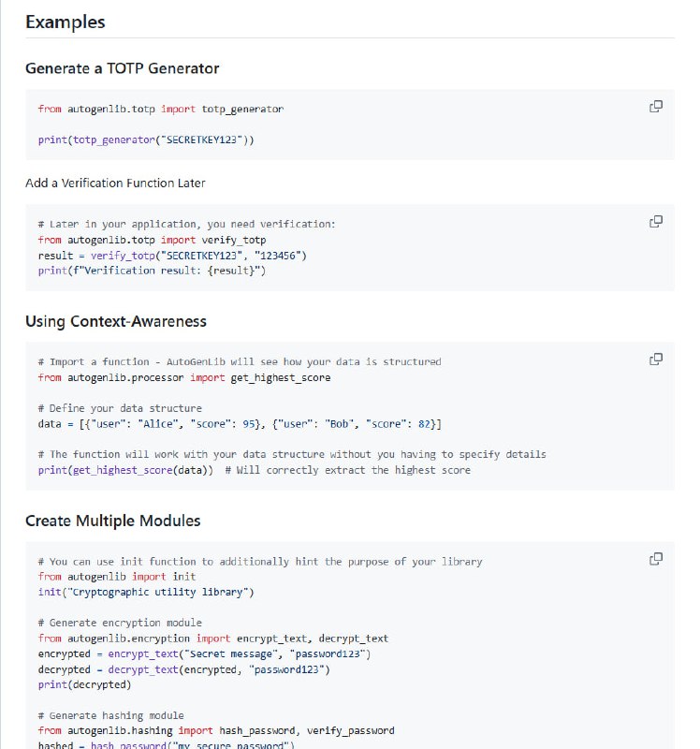The width and height of the screenshot is (700, 749).
Task: Click the "Add a Verification Function Later" text
Action: pyautogui.click(x=115, y=184)
